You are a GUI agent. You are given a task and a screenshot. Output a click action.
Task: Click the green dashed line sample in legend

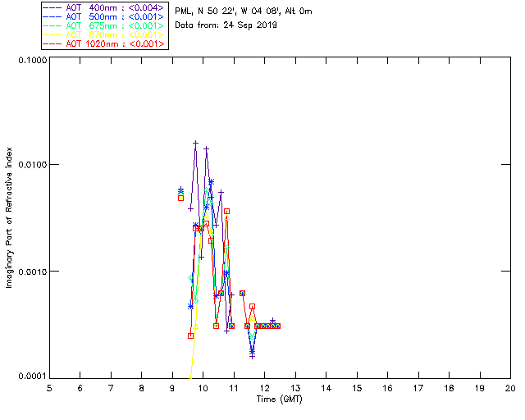[52, 25]
